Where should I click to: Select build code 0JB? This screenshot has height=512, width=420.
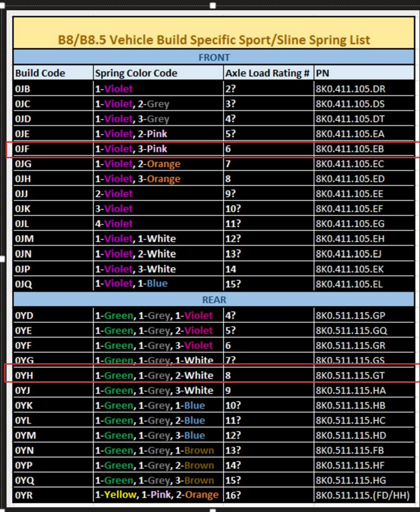click(21, 88)
